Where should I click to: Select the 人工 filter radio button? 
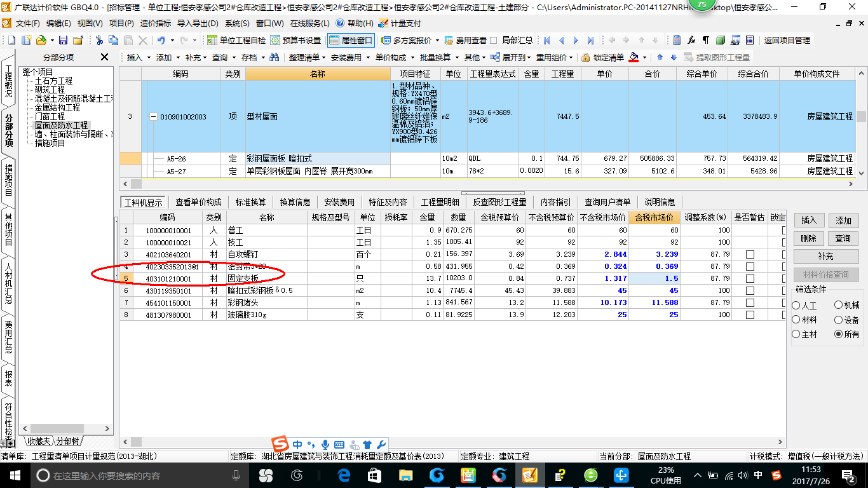796,306
